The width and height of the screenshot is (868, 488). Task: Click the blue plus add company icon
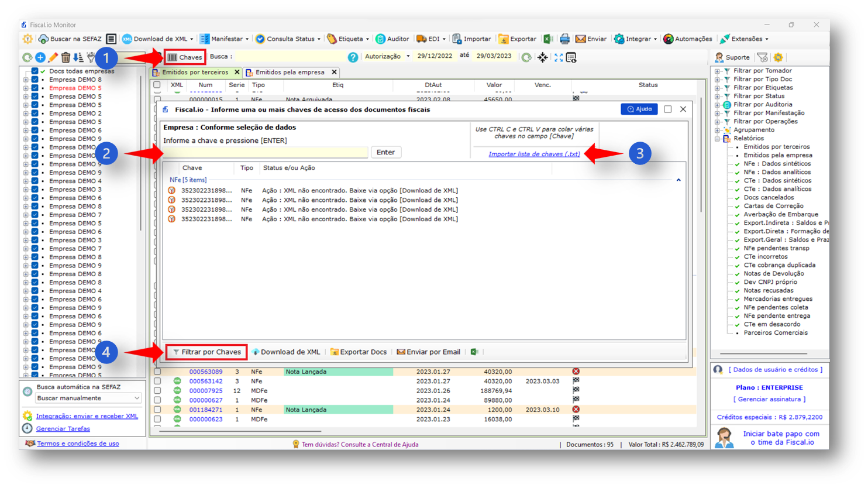(x=40, y=57)
